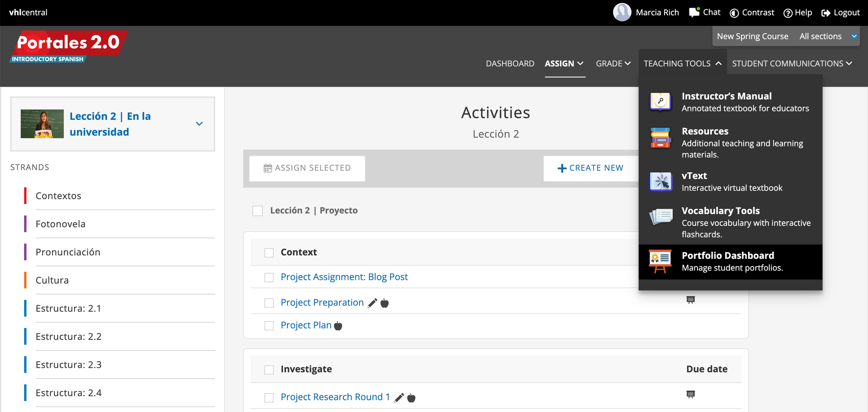Check the Lección 2 | Proyecto checkbox
868x412 pixels.
pos(258,211)
